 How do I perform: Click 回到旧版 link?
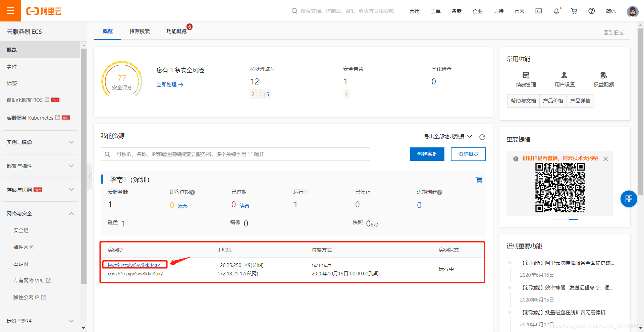613,32
